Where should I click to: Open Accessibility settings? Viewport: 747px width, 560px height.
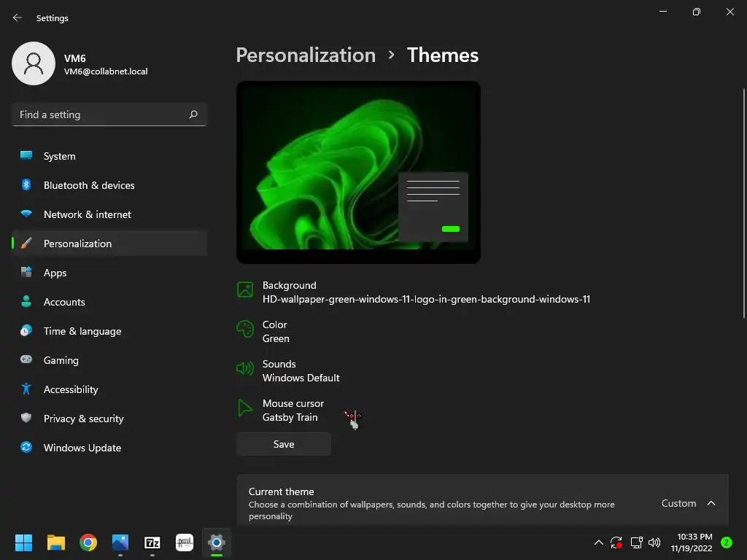pyautogui.click(x=109, y=389)
